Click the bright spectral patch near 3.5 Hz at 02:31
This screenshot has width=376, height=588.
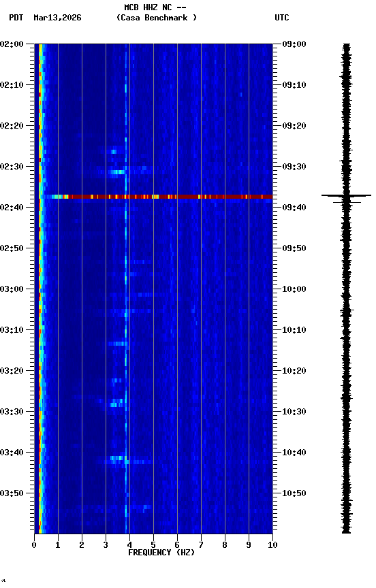click(116, 172)
